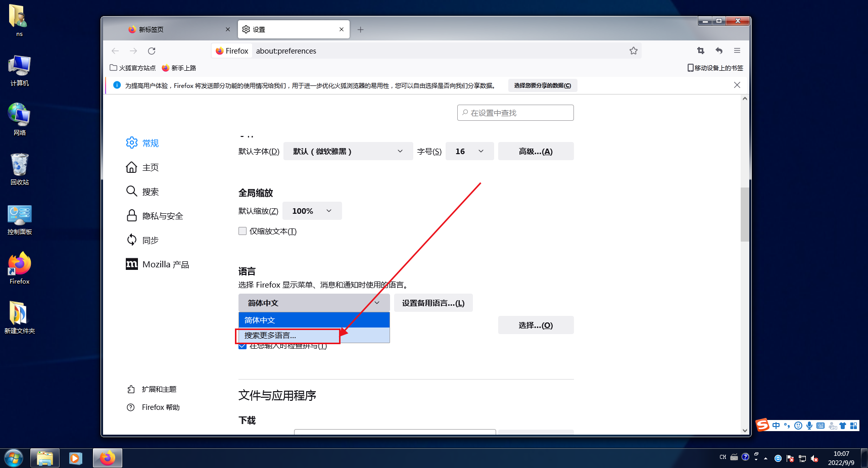Click the screenshot crop icon in toolbar
The height and width of the screenshot is (468, 868).
(x=701, y=51)
